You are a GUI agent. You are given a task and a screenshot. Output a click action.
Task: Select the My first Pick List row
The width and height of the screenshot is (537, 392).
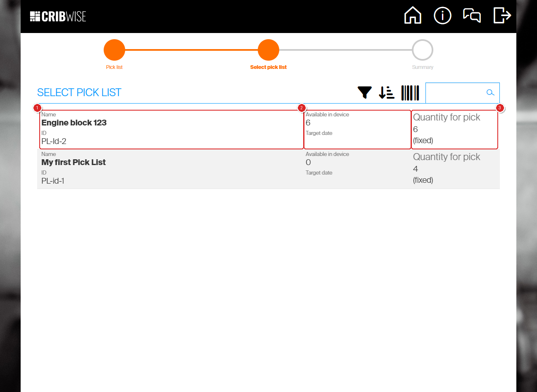268,169
